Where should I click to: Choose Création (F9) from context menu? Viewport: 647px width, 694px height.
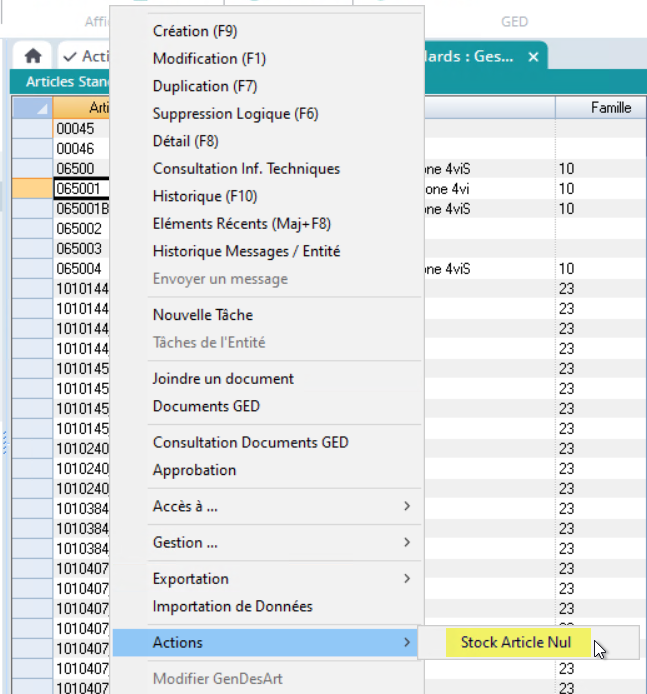pos(195,32)
